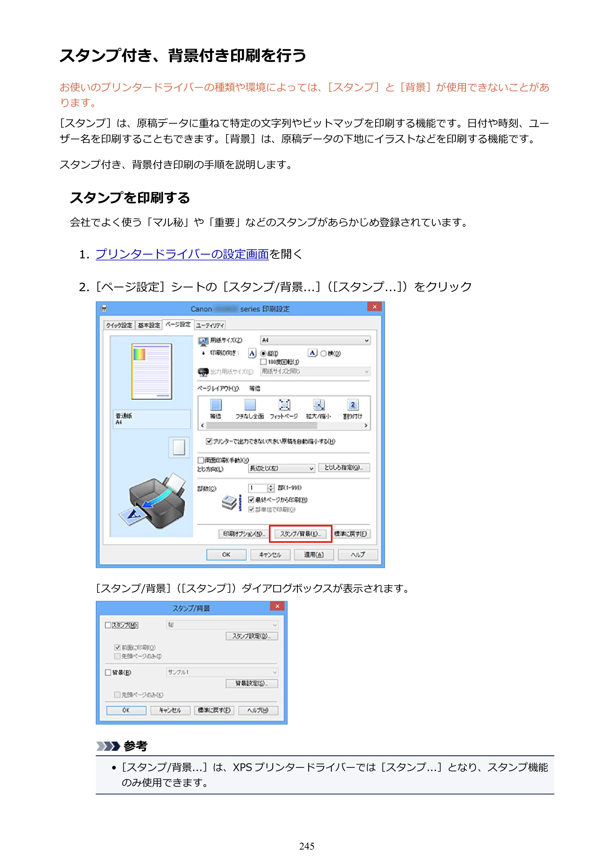The width and height of the screenshot is (614, 868).
Task: Toggle the 両面印刷(手動) checkbox
Action: tap(201, 460)
